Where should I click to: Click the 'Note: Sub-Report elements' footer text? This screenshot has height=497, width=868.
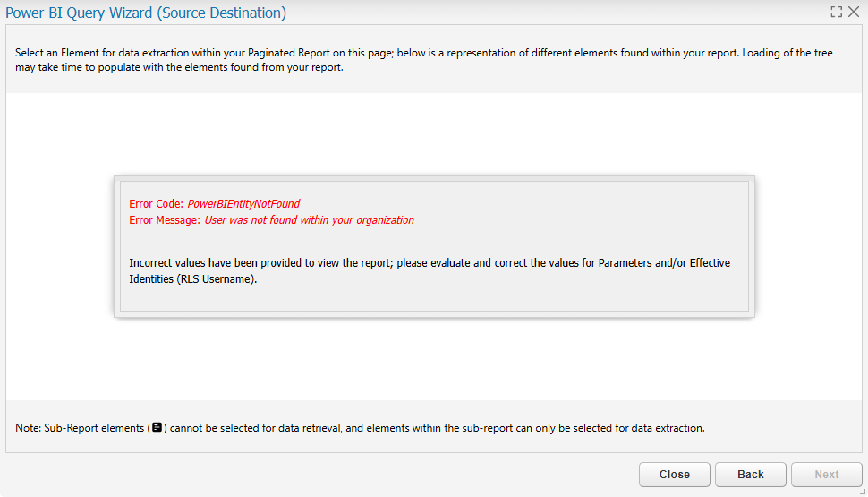[360, 428]
